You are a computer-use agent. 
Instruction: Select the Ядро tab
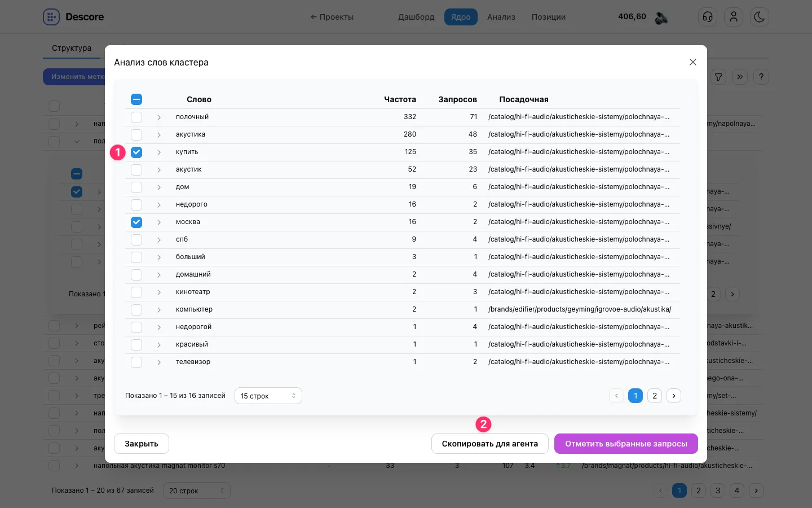click(x=461, y=17)
